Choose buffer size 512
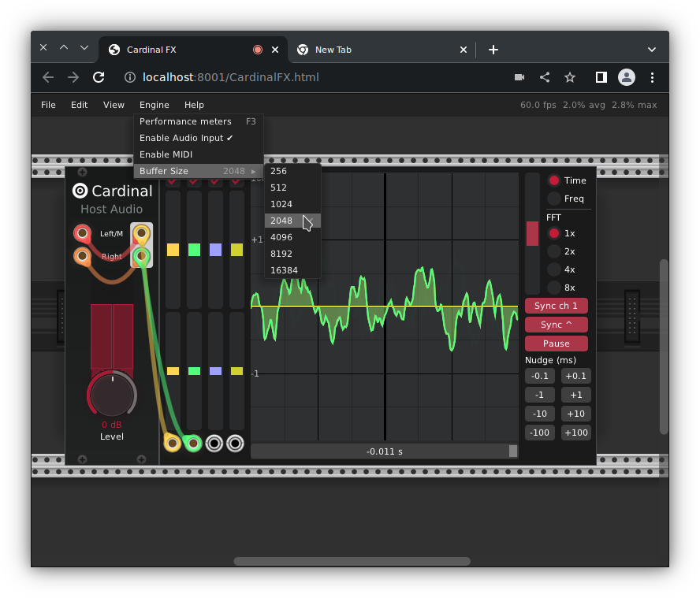 click(293, 188)
